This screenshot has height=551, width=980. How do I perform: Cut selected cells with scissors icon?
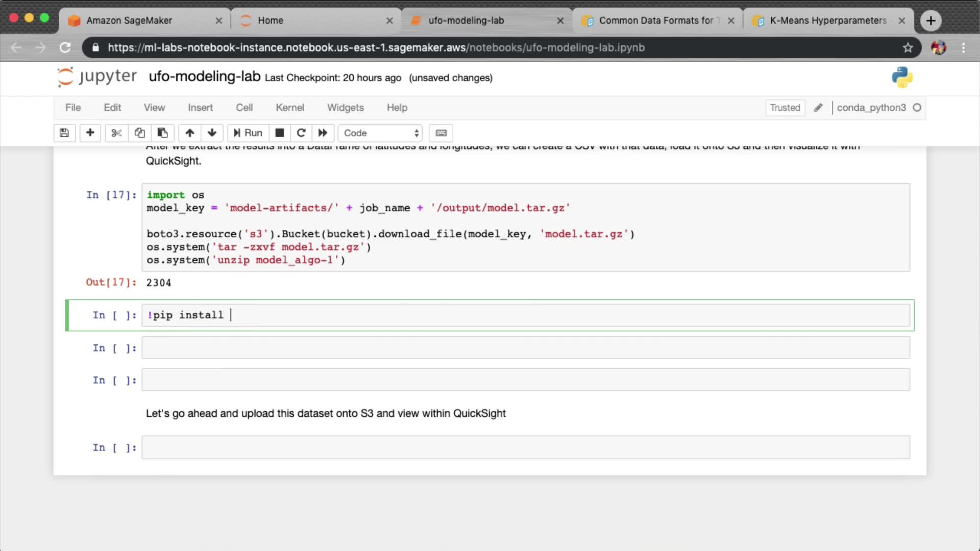point(116,133)
